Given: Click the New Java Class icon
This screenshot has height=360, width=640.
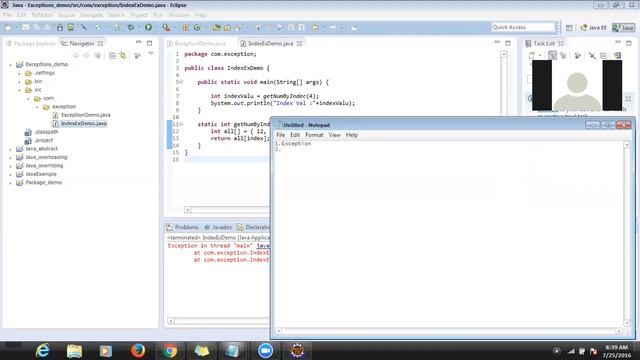Looking at the screenshot, I should (197, 27).
